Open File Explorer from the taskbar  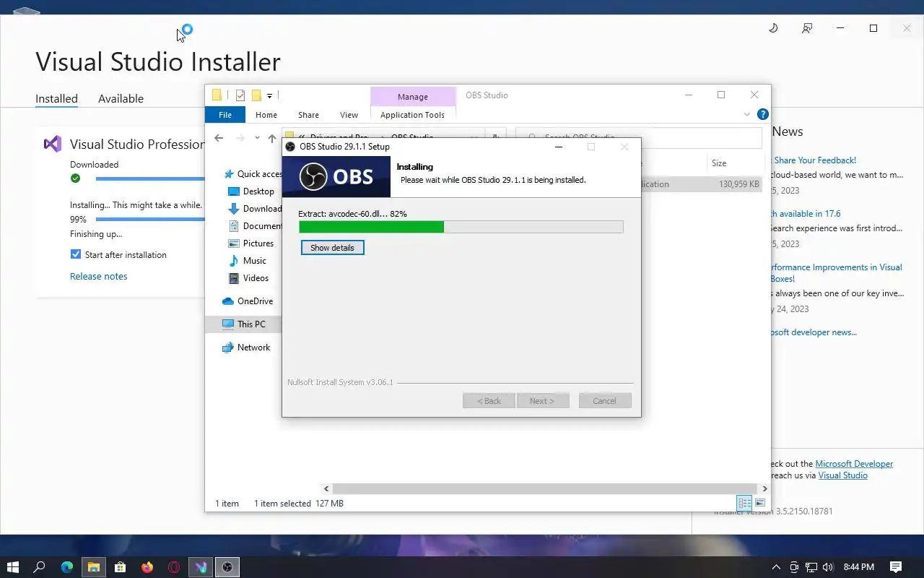[x=94, y=567]
